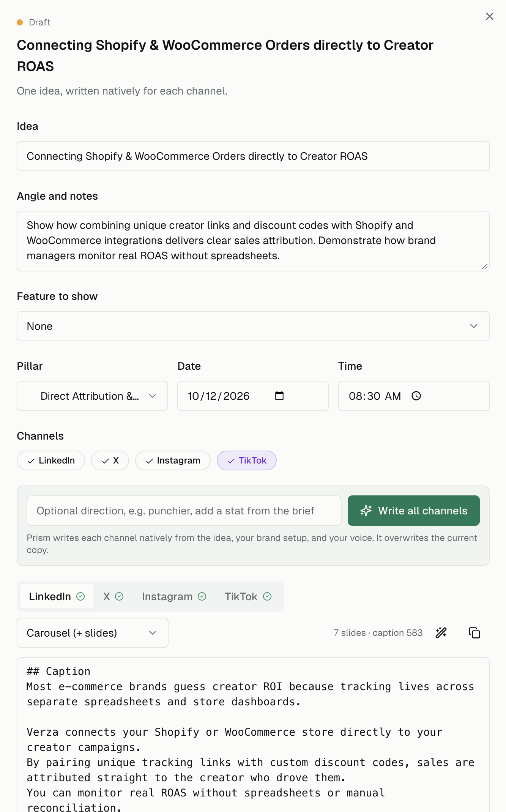Image resolution: width=506 pixels, height=812 pixels.
Task: Open the time picker clock icon
Action: pos(416,396)
